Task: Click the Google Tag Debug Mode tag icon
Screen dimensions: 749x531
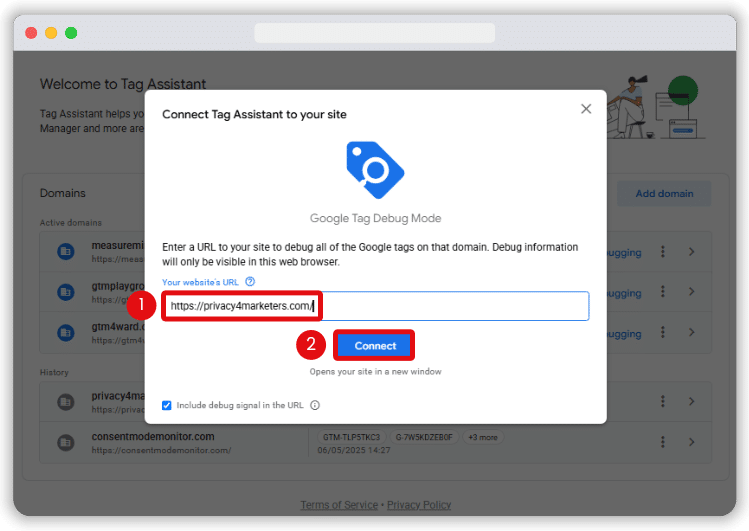Action: coord(375,170)
